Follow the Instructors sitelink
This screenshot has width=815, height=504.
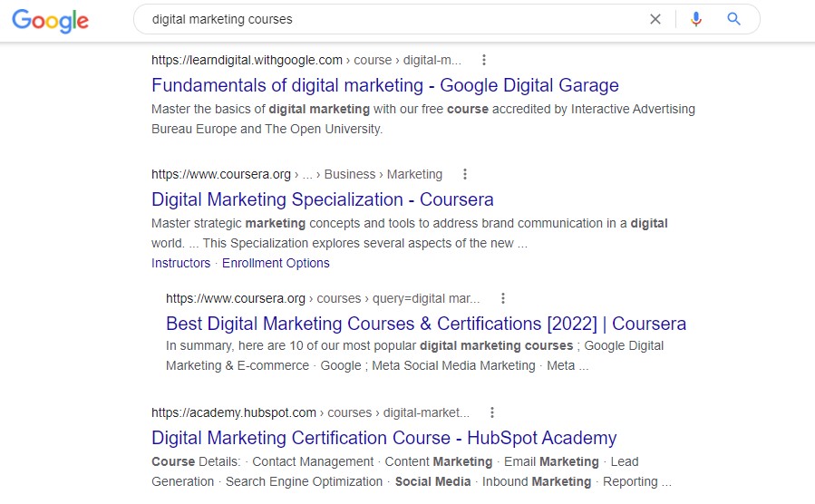point(181,263)
